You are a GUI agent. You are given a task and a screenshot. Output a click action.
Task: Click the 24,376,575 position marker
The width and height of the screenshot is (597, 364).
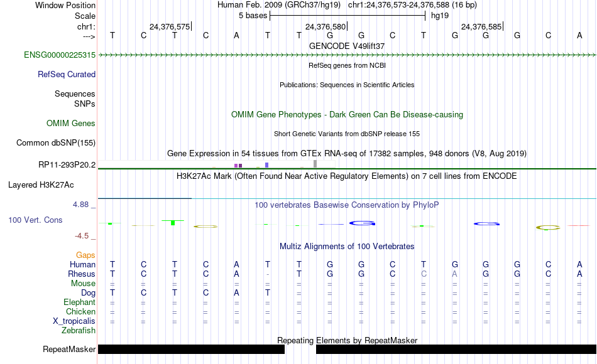pos(170,26)
